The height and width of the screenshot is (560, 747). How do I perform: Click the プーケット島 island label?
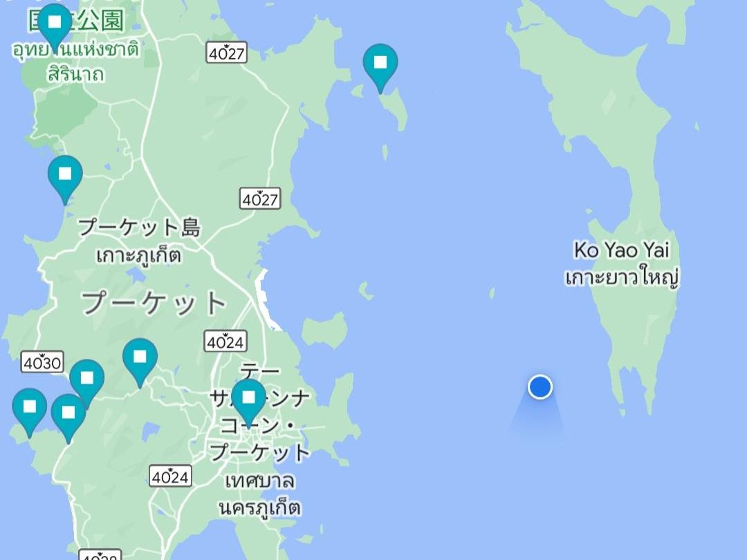139,227
